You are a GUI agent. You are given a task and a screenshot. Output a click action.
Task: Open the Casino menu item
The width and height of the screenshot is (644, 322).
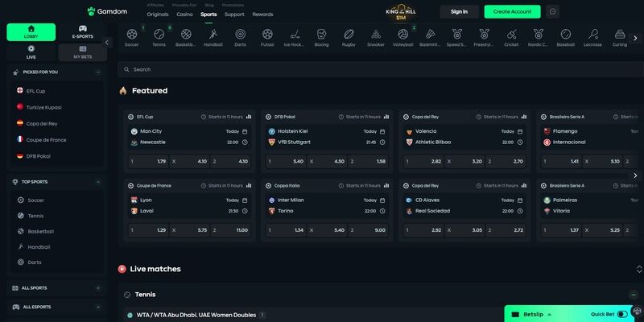(x=185, y=14)
